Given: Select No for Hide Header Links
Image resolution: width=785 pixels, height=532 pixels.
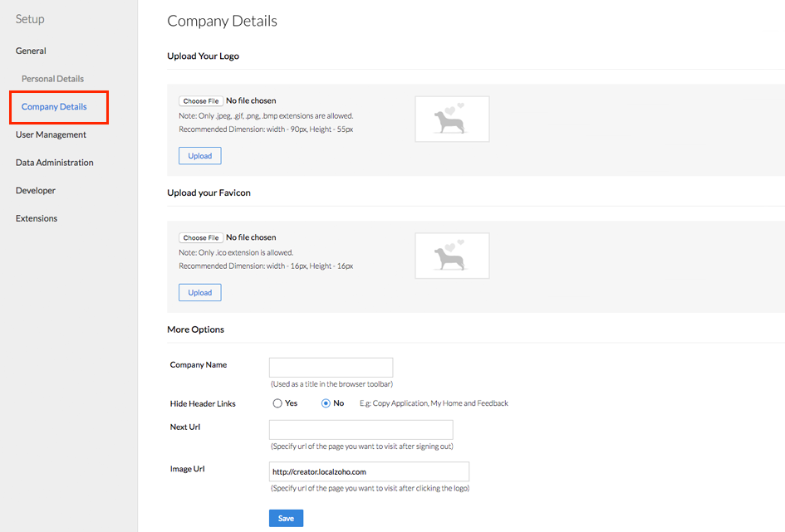Looking at the screenshot, I should click(326, 403).
